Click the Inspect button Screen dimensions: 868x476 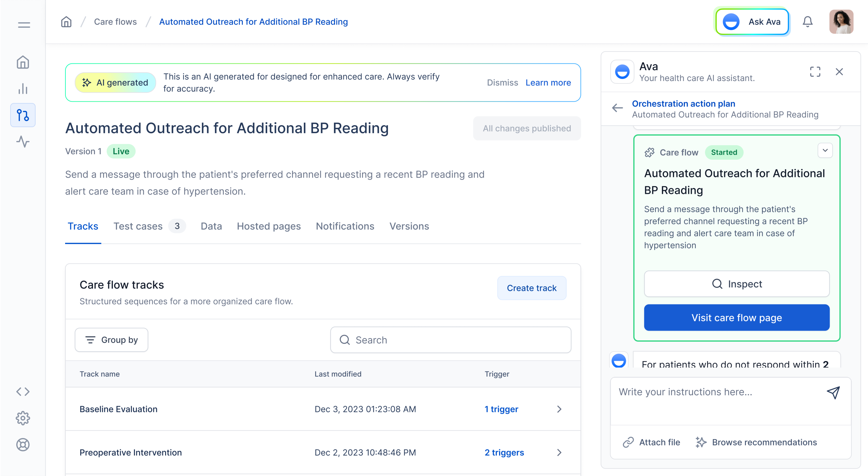pyautogui.click(x=737, y=284)
